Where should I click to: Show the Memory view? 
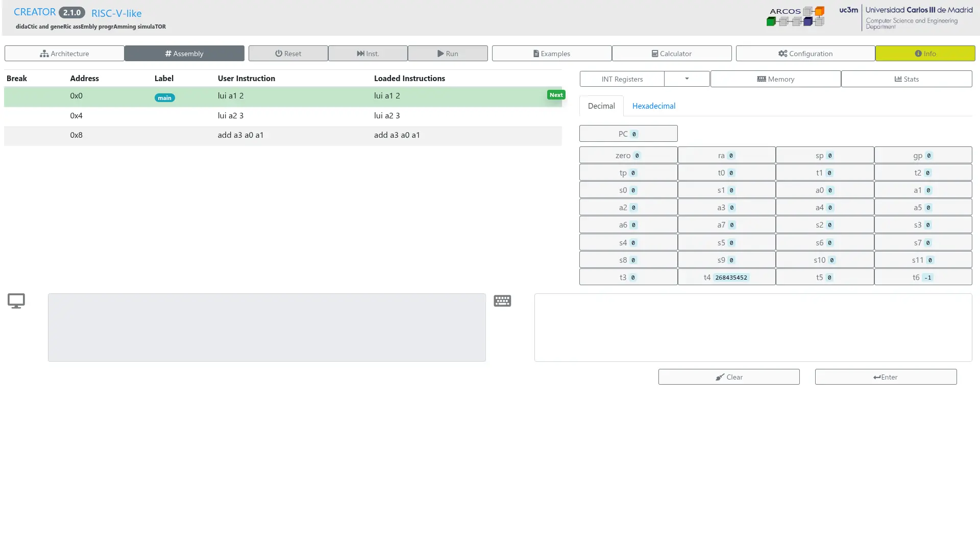coord(775,79)
